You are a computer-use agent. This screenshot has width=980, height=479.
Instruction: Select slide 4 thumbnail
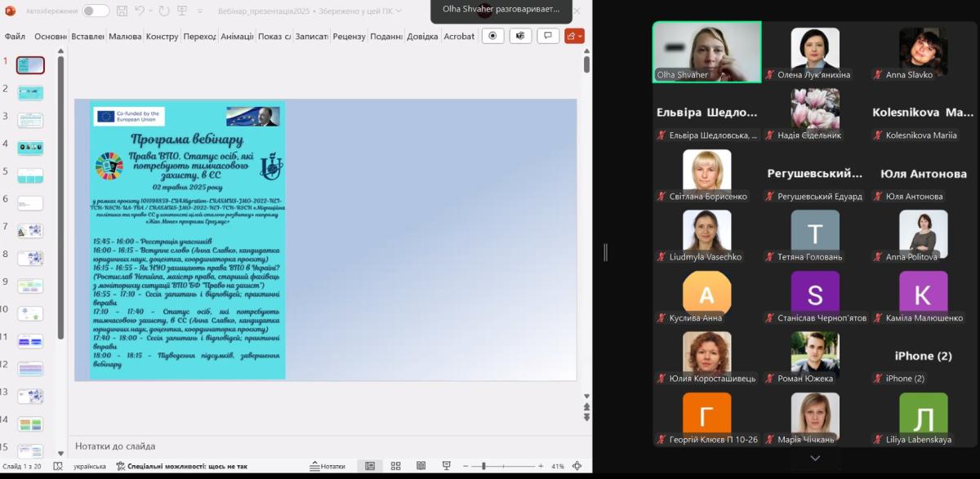pos(30,148)
